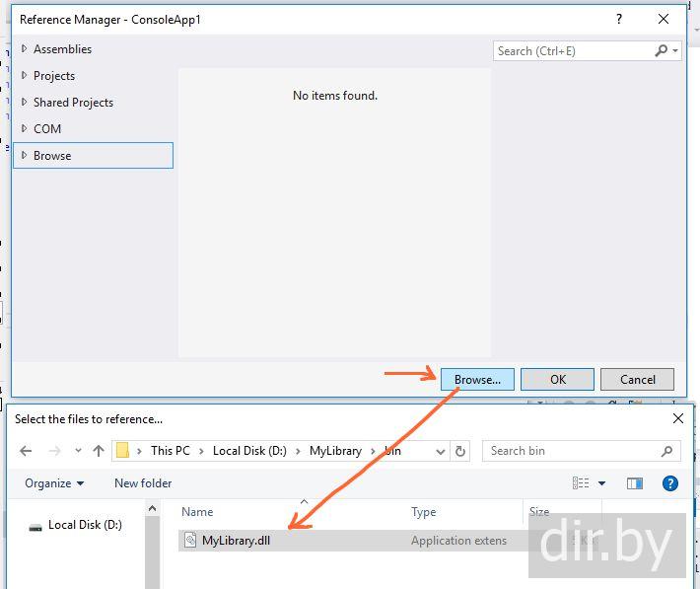Expand the Assemblies tree node
The height and width of the screenshot is (589, 700).
click(24, 48)
